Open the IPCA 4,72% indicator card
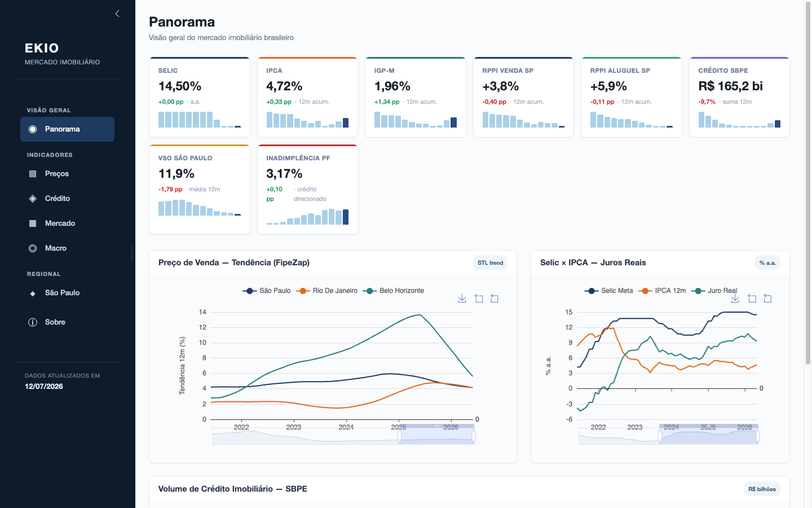This screenshot has width=812, height=508. tap(307, 97)
